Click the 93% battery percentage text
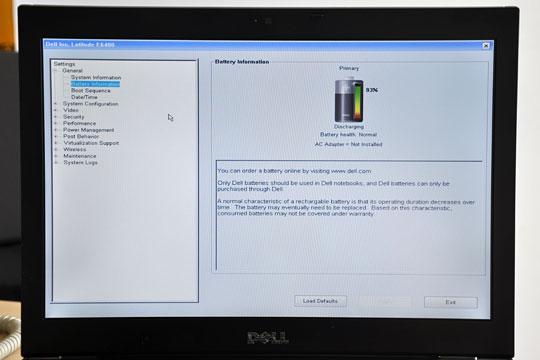This screenshot has height=360, width=540. click(372, 90)
